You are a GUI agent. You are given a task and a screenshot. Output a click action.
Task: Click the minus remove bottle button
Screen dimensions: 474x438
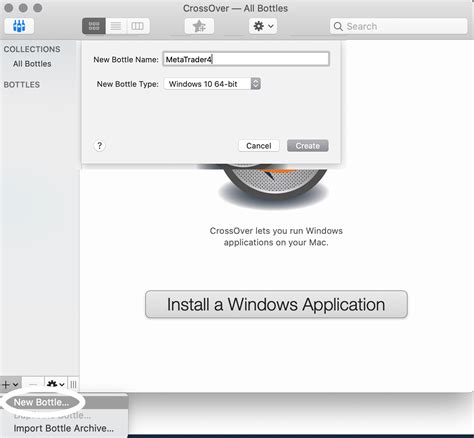point(33,384)
